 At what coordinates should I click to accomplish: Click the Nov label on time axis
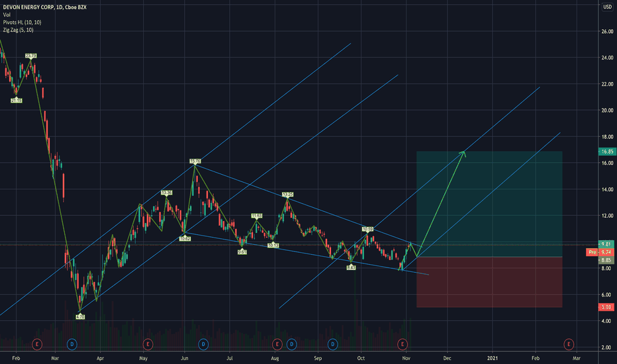coord(406,358)
